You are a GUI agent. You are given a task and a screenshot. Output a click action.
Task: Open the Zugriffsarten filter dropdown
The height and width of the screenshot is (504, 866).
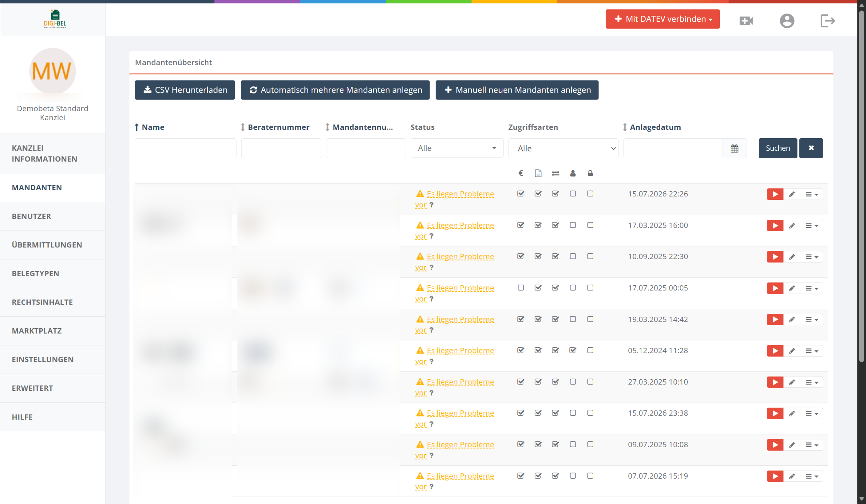pyautogui.click(x=563, y=148)
